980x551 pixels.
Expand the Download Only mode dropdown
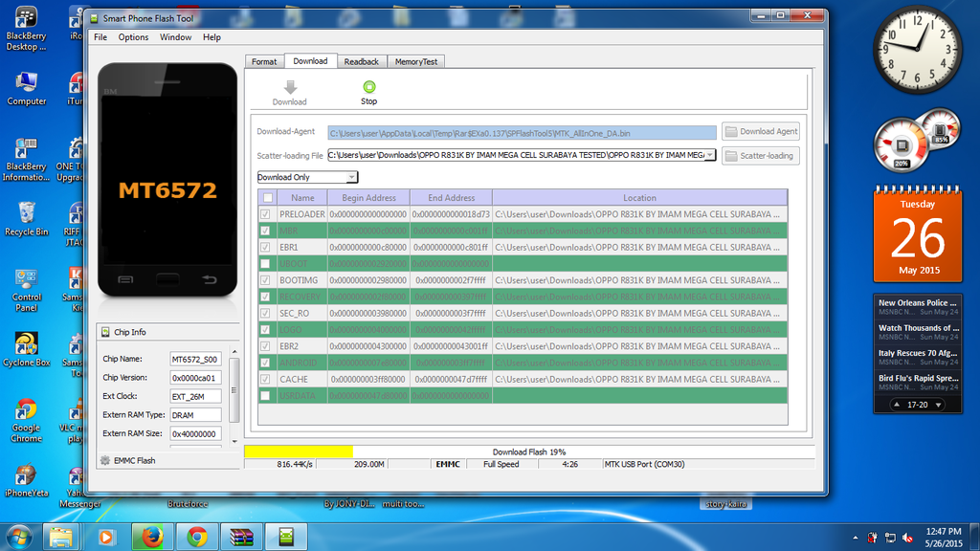coord(351,177)
